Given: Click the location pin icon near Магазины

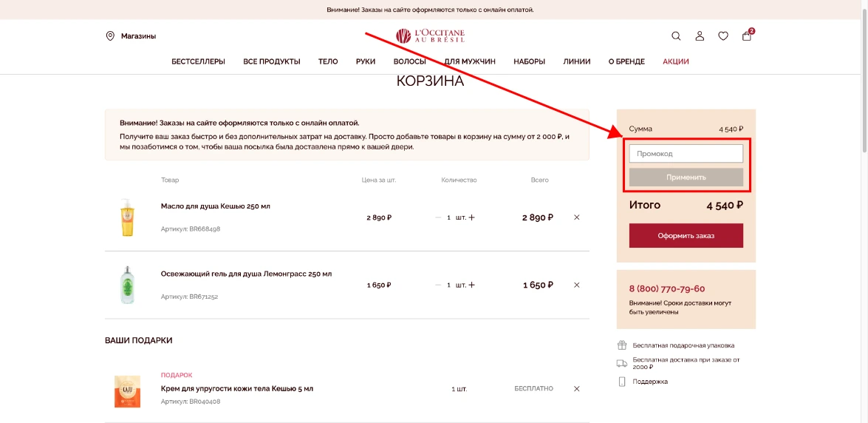Looking at the screenshot, I should [x=110, y=36].
